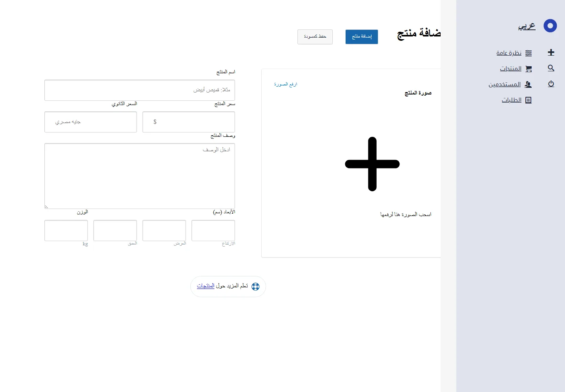Viewport: 565px width, 392px height.
Task: Click the اسحب الصورة هنا لرفعها text
Action: tap(406, 214)
